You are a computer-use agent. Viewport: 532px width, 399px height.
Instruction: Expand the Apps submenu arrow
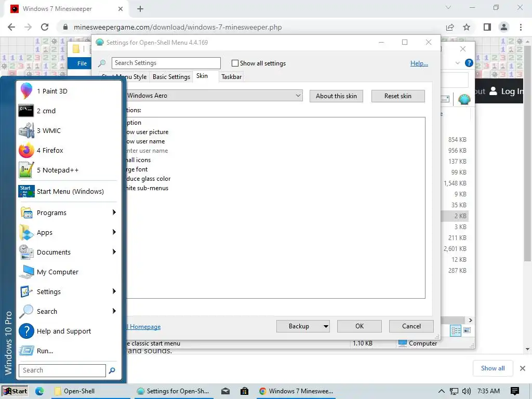114,232
